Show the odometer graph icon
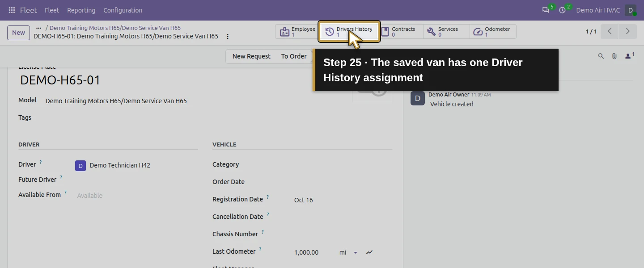The width and height of the screenshot is (644, 268). coord(369,252)
